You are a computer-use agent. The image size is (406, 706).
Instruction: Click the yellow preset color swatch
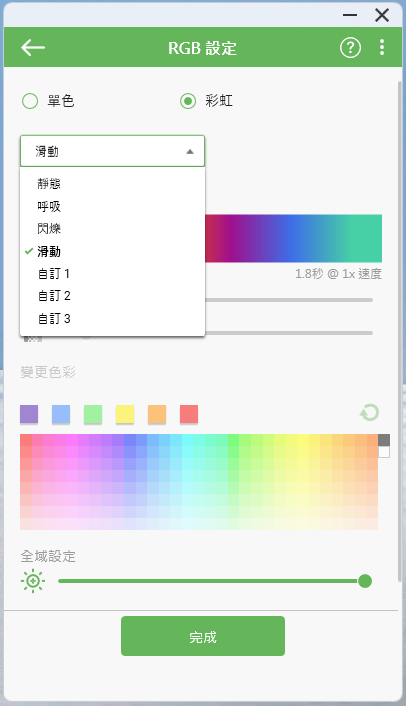(x=125, y=414)
